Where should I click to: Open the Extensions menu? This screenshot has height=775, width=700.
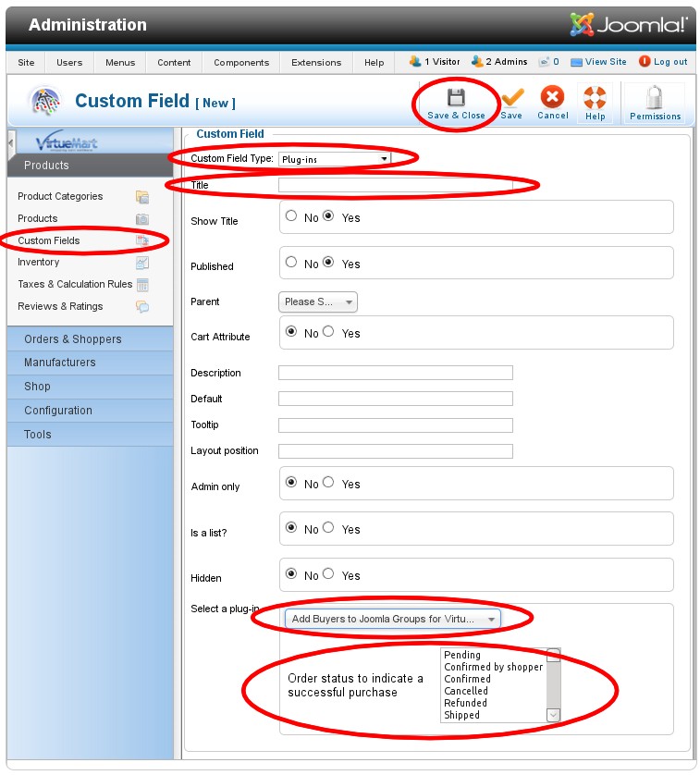pos(316,62)
